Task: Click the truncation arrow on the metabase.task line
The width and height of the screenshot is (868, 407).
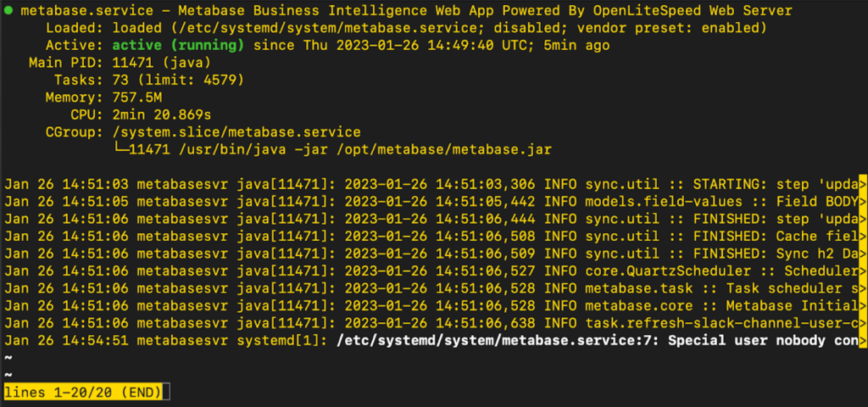Action: [x=863, y=288]
